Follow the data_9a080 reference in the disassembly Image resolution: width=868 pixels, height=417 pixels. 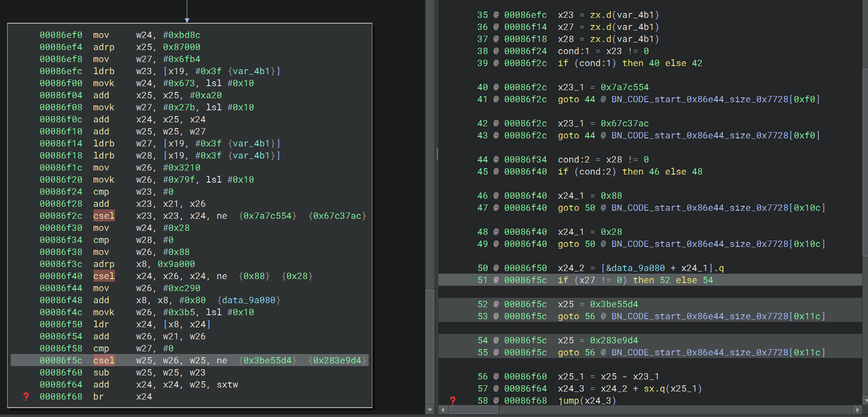coord(249,300)
